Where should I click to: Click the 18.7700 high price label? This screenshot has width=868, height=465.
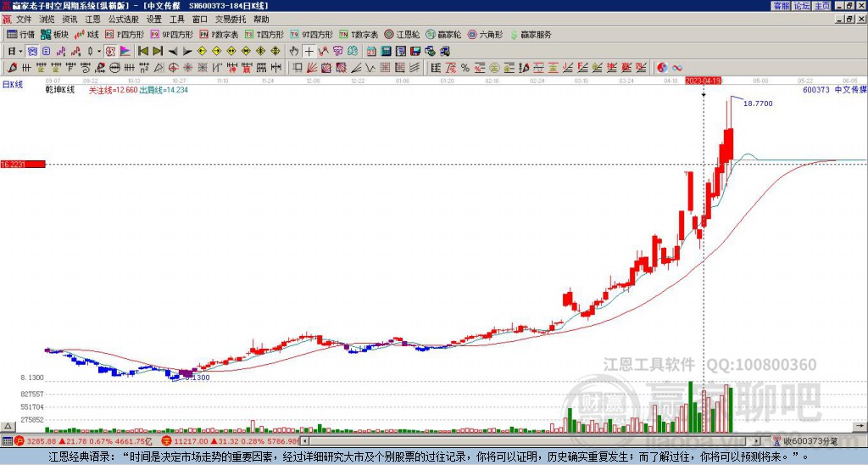click(758, 104)
